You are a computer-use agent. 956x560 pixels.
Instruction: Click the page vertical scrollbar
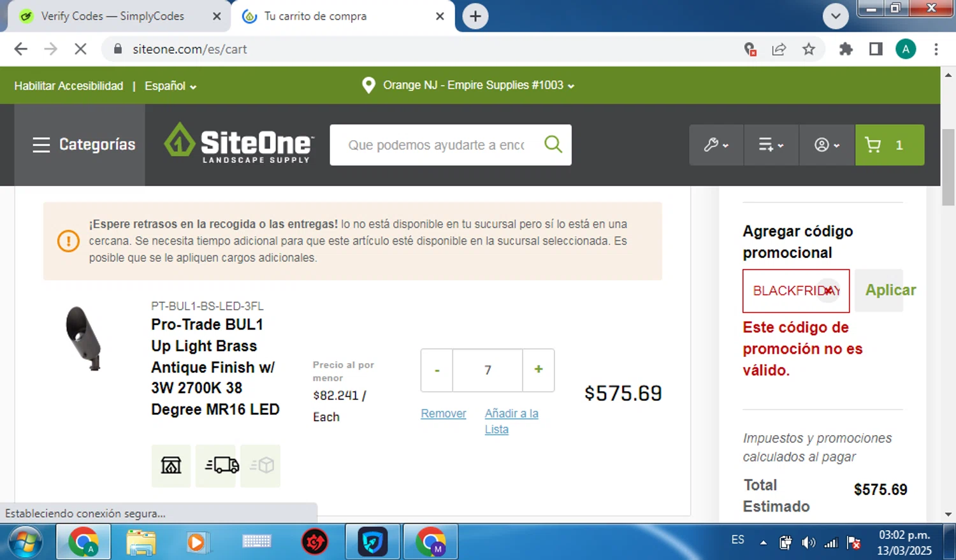coord(948,167)
